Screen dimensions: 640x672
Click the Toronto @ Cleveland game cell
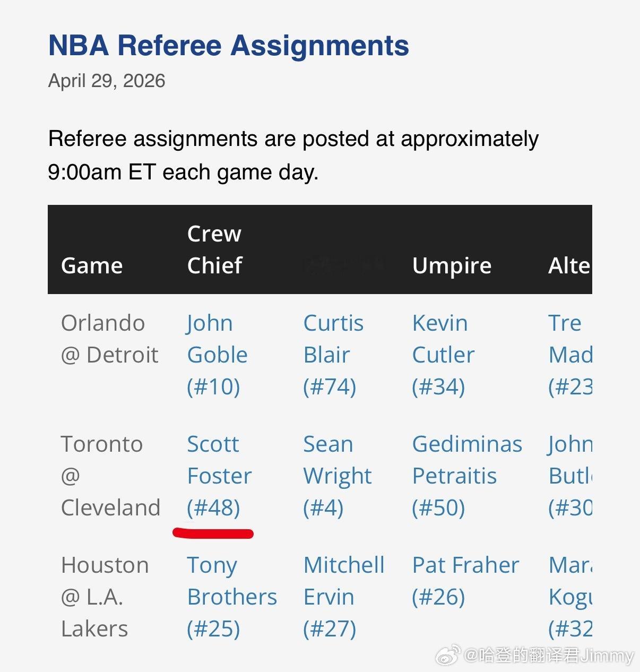pyautogui.click(x=110, y=476)
